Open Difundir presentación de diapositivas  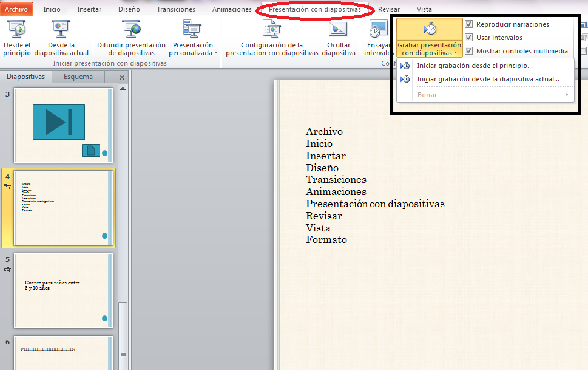tap(131, 38)
